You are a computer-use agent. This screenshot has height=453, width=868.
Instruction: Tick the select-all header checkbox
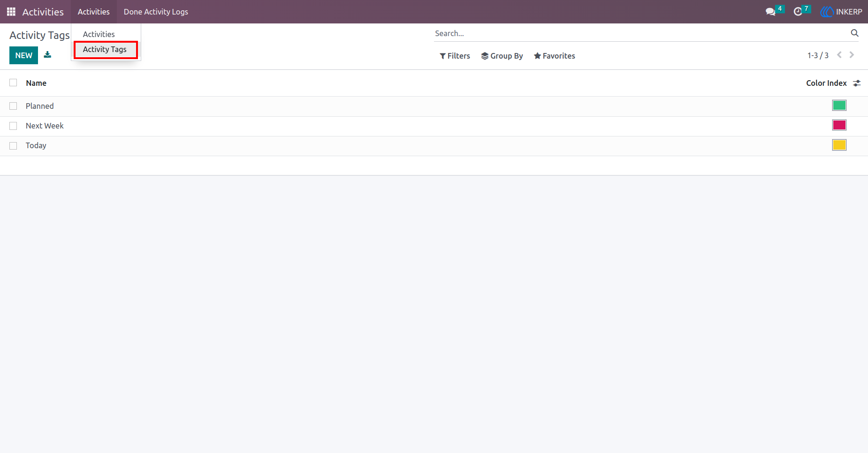pos(13,83)
